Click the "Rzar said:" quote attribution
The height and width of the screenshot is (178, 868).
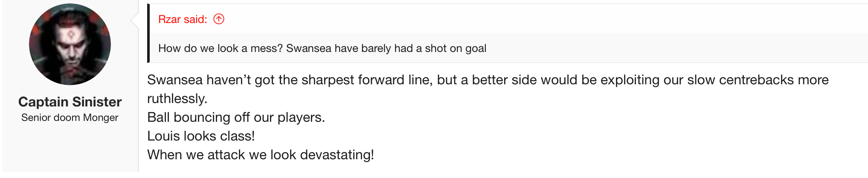183,19
